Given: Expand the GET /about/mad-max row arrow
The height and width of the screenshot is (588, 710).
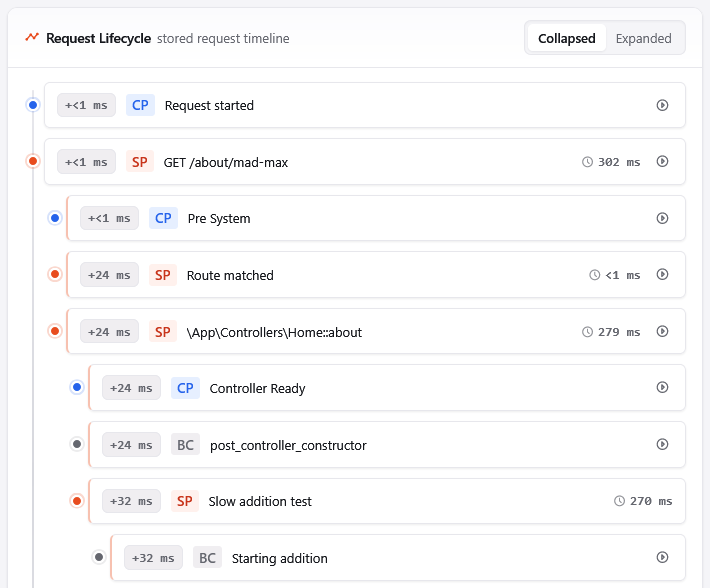Looking at the screenshot, I should (x=662, y=161).
